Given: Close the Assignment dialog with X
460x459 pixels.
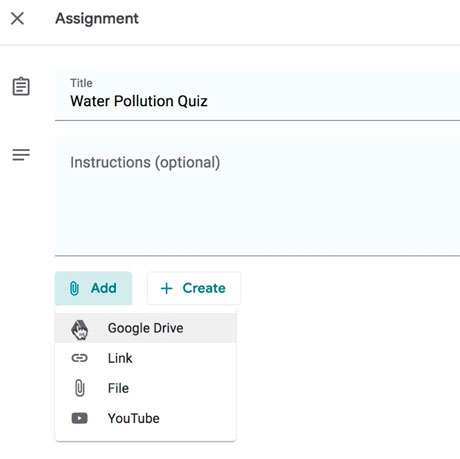Looking at the screenshot, I should pyautogui.click(x=17, y=18).
